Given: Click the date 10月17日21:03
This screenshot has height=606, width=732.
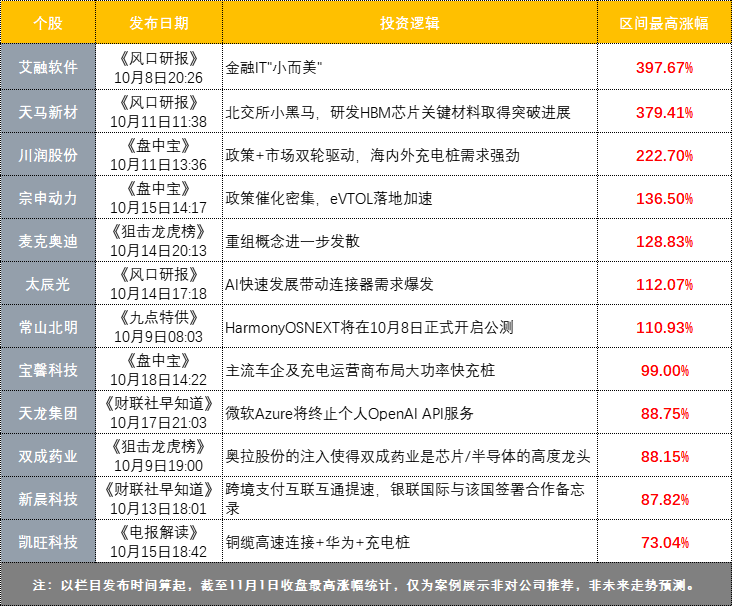Looking at the screenshot, I should pos(158,423).
